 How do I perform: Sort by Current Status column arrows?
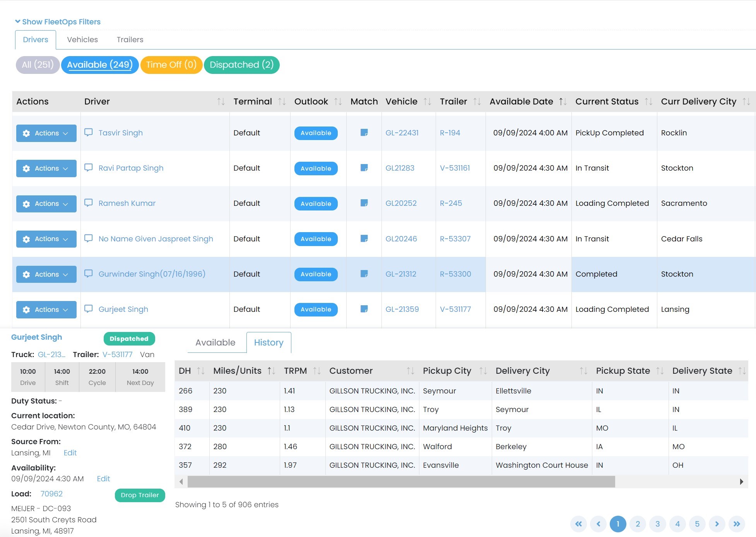(x=649, y=101)
